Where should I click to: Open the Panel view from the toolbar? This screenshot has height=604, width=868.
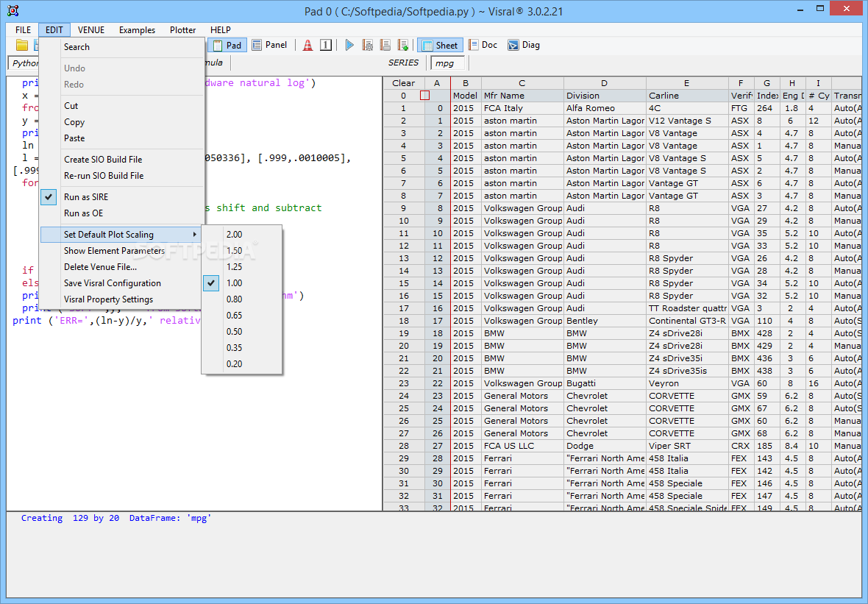269,46
